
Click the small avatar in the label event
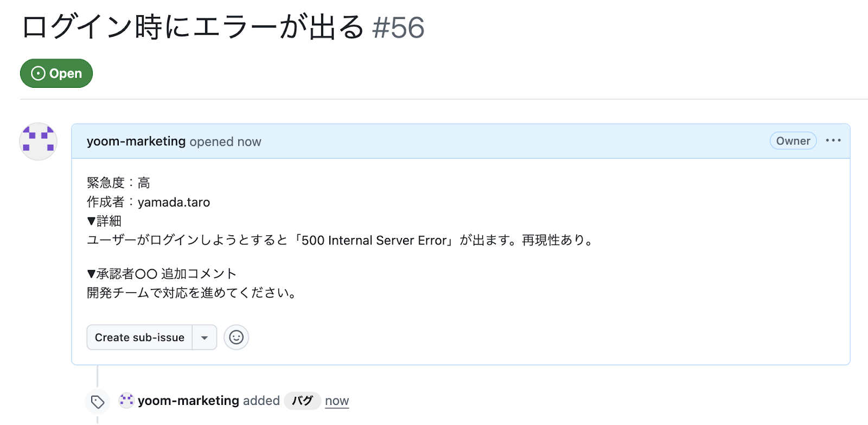point(126,401)
